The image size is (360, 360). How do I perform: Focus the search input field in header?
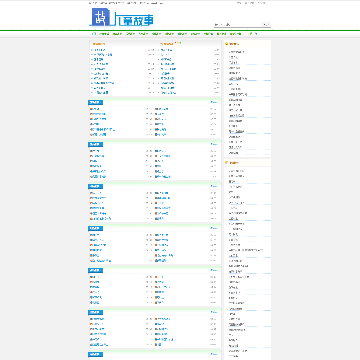(237, 24)
